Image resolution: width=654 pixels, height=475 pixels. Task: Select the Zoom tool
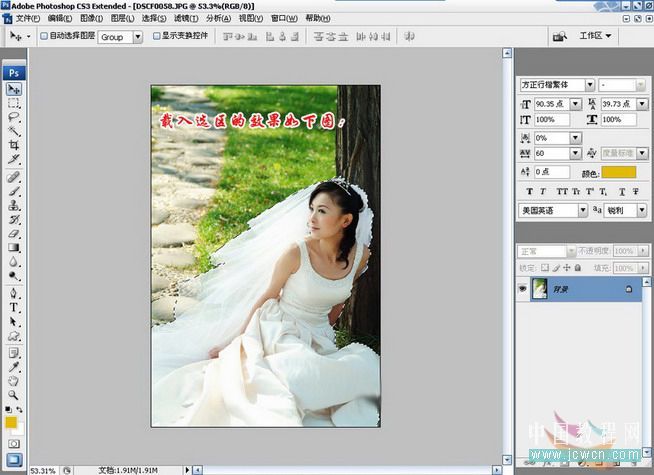(x=14, y=393)
